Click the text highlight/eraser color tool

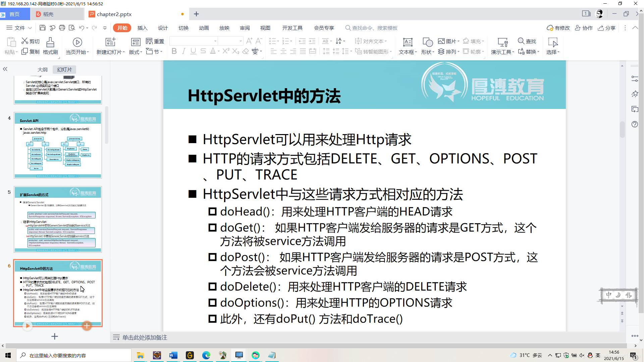click(x=246, y=51)
